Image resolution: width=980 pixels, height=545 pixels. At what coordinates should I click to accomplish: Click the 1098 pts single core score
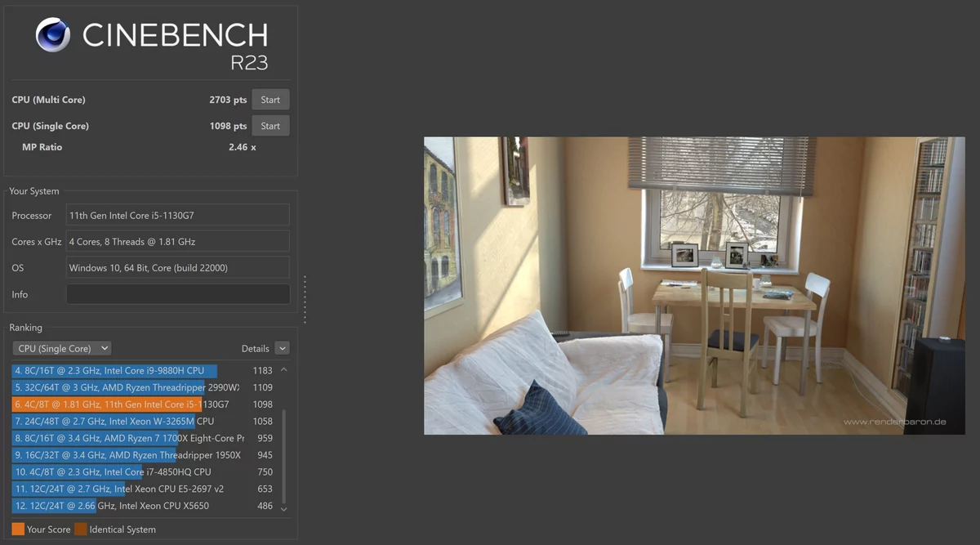pos(228,126)
